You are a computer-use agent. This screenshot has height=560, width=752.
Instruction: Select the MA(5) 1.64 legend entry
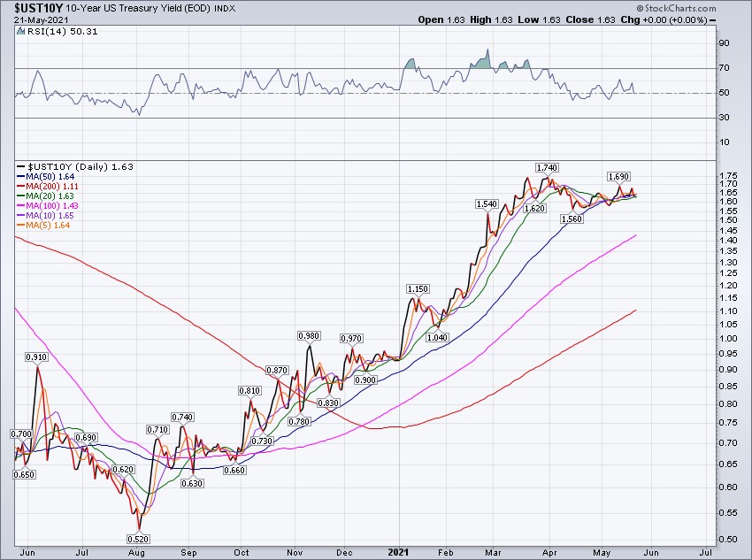coord(50,225)
